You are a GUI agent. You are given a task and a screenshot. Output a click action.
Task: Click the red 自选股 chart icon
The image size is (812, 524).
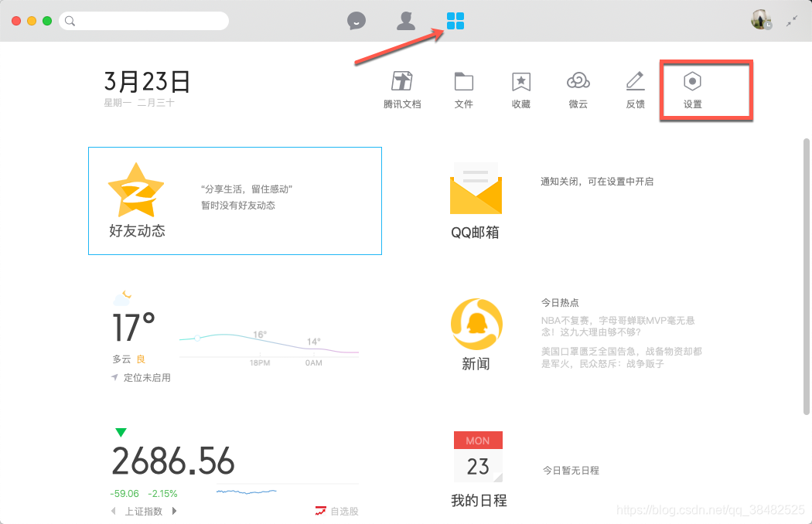pyautogui.click(x=321, y=511)
